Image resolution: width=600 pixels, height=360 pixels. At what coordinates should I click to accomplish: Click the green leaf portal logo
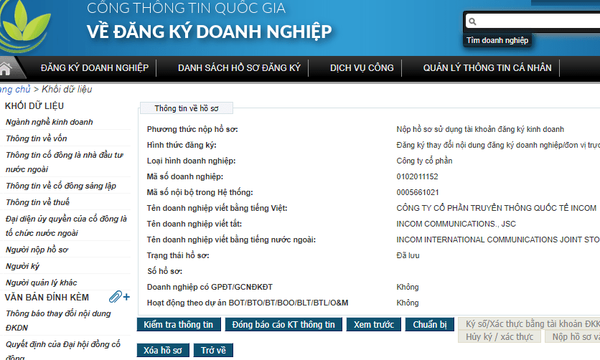(24, 26)
